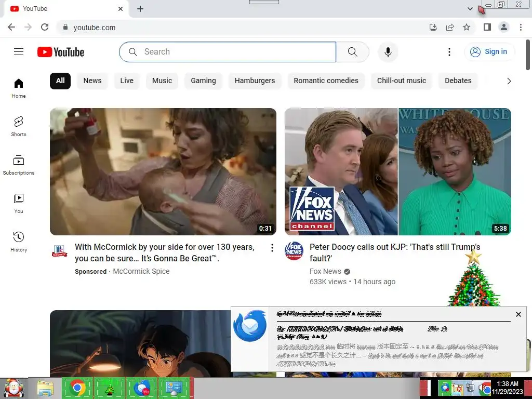Image resolution: width=532 pixels, height=399 pixels.
Task: Select the Romantic comedies chip
Action: click(x=326, y=81)
